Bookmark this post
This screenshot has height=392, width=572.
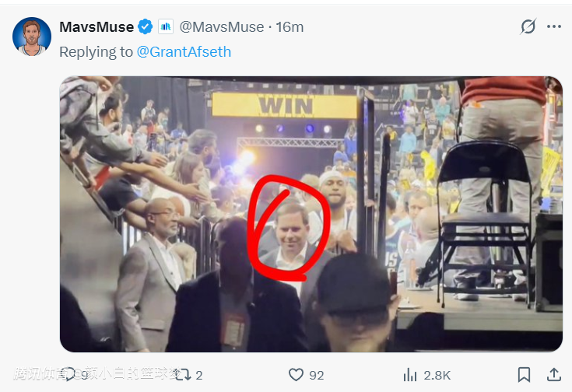point(525,375)
